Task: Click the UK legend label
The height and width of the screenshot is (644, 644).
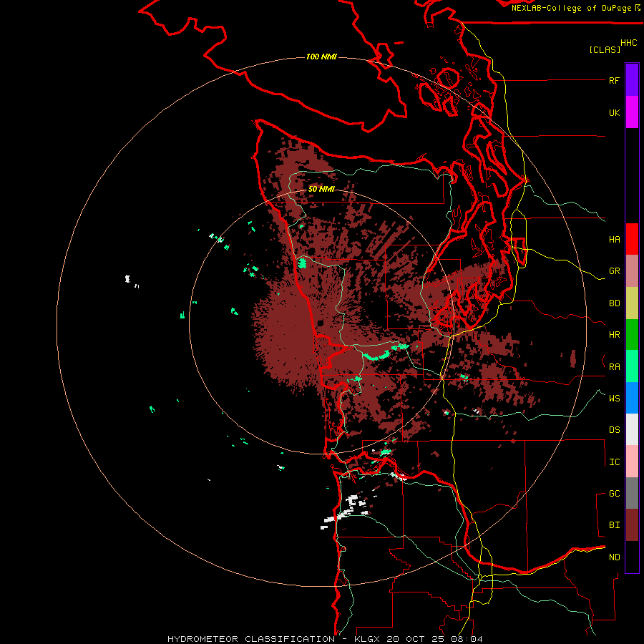Action: [x=614, y=113]
